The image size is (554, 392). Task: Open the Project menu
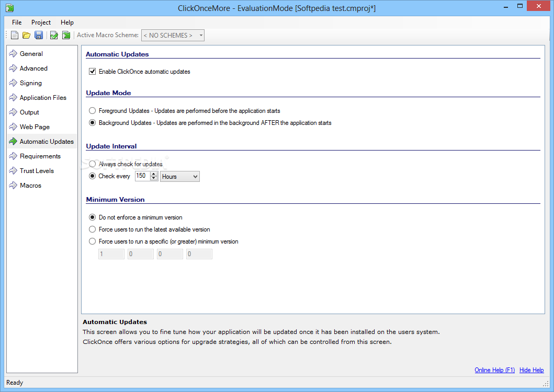click(x=41, y=22)
